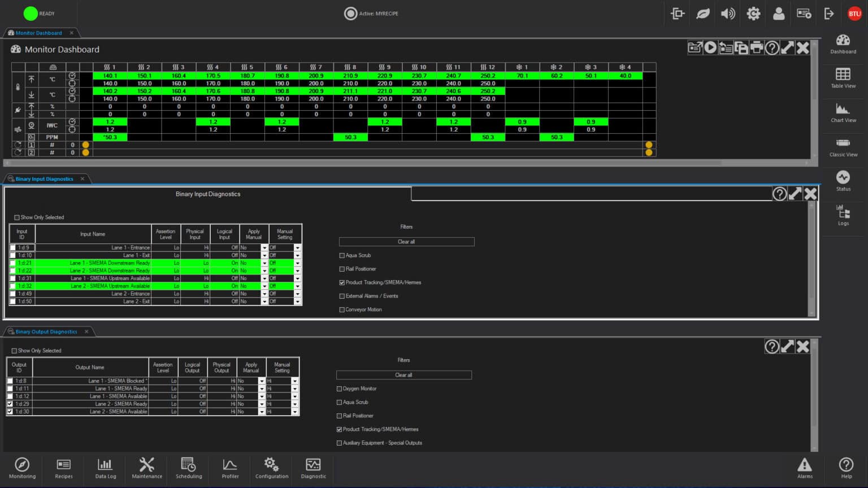The image size is (868, 488).
Task: Open Manual Setting dropdown for Lane 1 - SMEMA Ready
Action: [294, 389]
